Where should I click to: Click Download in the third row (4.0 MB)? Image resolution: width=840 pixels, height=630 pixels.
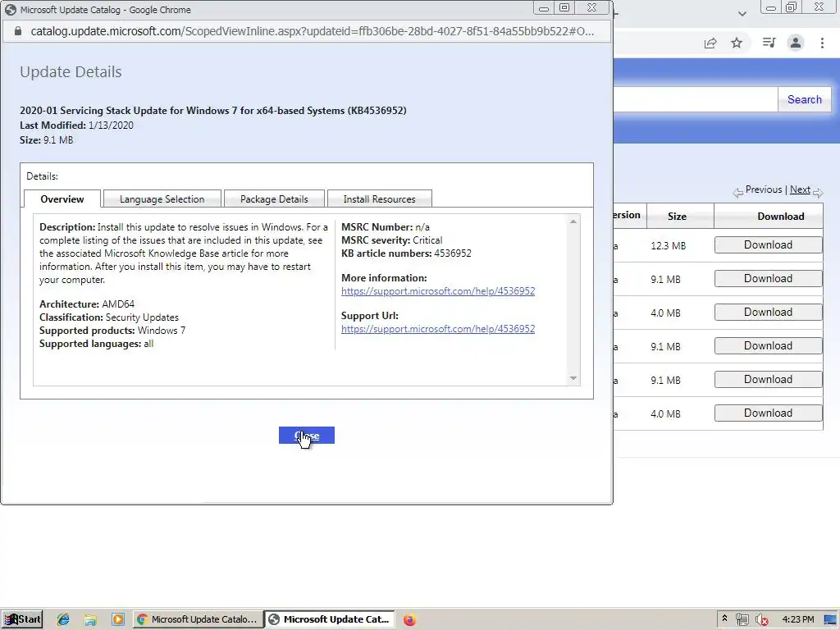(768, 313)
